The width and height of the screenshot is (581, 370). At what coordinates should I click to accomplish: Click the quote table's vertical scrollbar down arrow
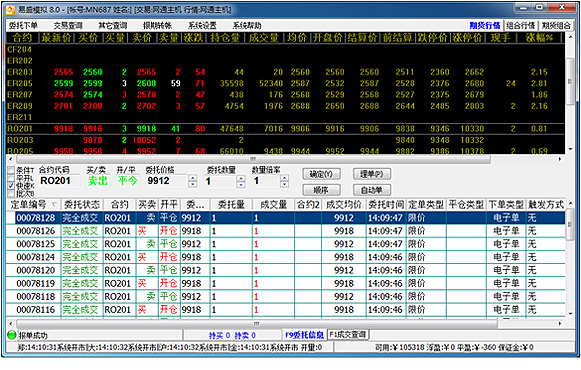click(x=570, y=149)
